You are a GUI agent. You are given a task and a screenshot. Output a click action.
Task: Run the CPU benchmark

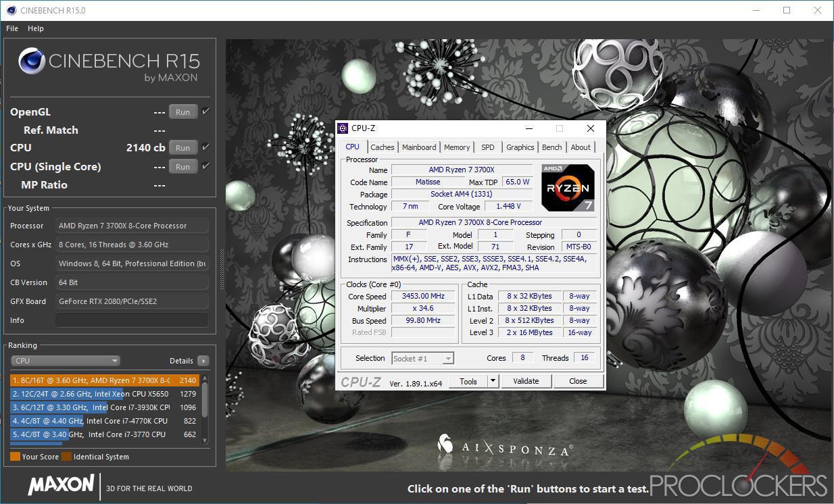(x=183, y=148)
